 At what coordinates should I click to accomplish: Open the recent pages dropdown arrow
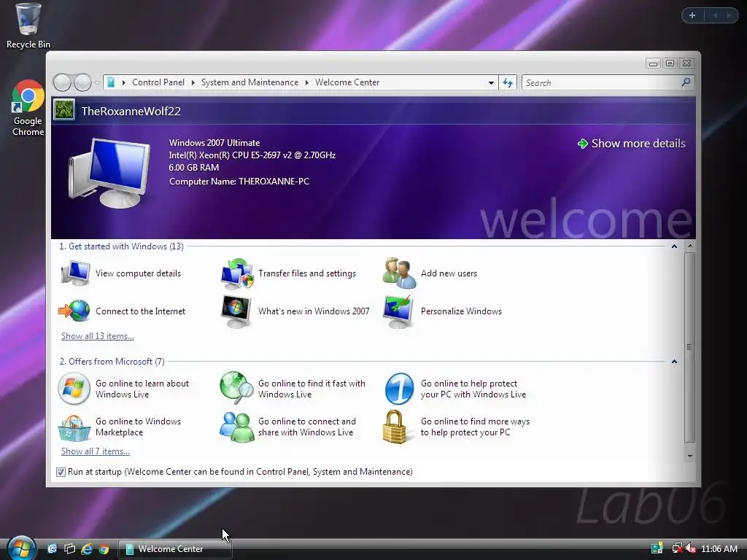pos(97,83)
